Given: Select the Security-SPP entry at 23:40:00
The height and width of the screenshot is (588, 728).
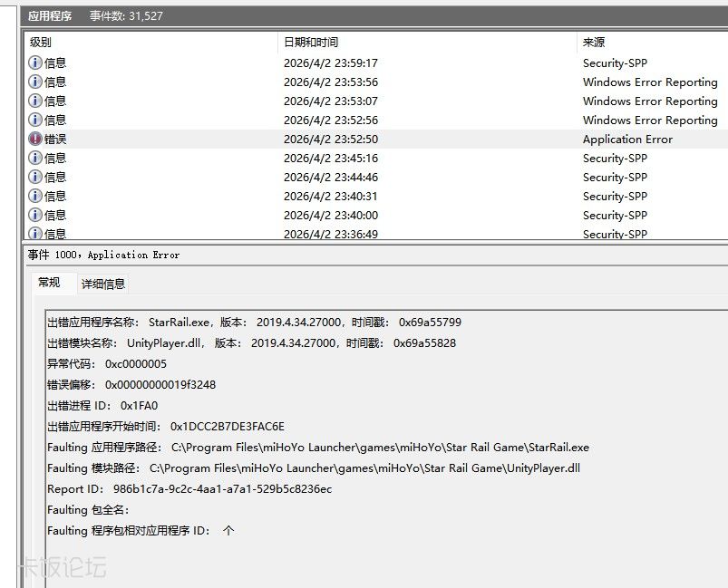Looking at the screenshot, I should pos(615,216).
